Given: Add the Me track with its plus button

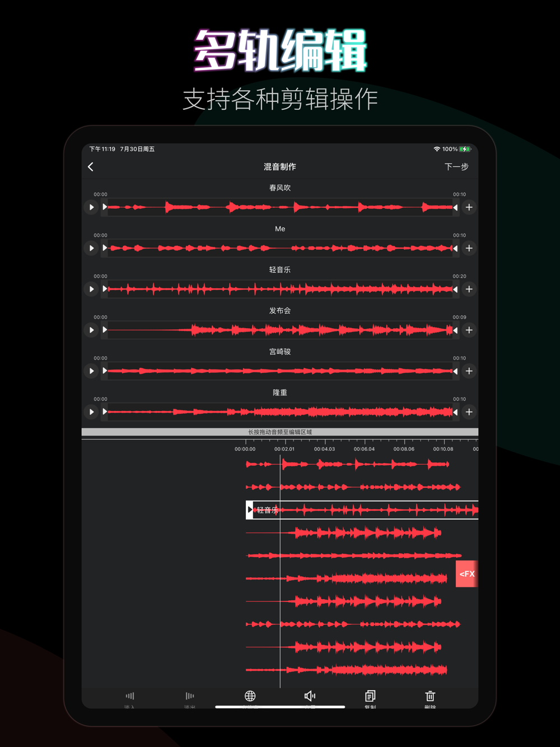Looking at the screenshot, I should pyautogui.click(x=469, y=248).
